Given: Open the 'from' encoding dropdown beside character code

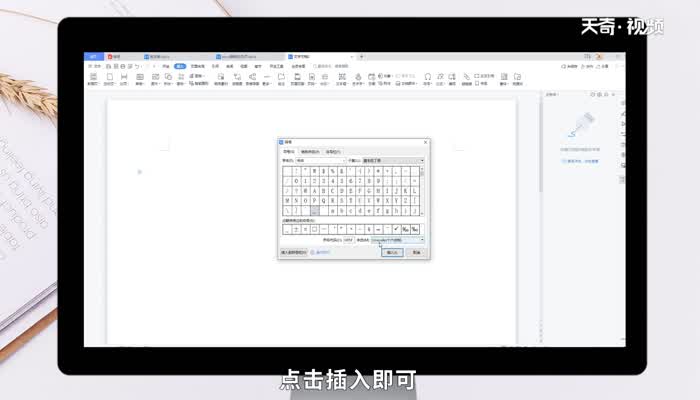Looking at the screenshot, I should (x=397, y=240).
